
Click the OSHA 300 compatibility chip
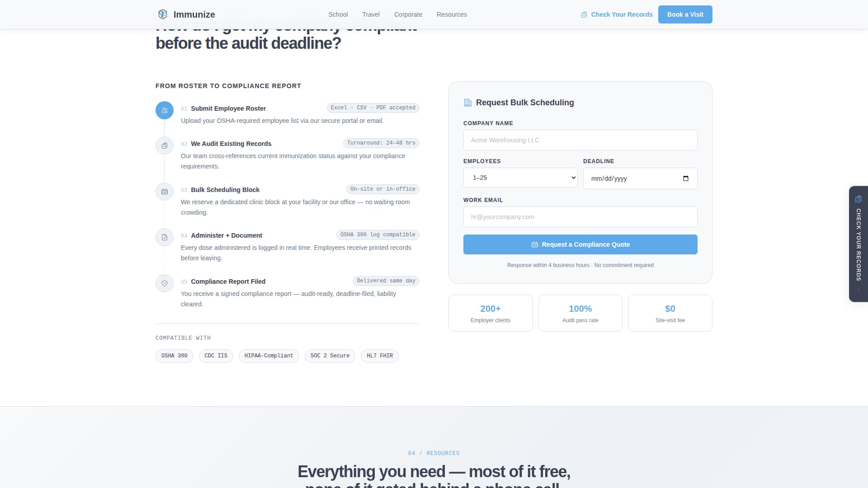pos(174,356)
